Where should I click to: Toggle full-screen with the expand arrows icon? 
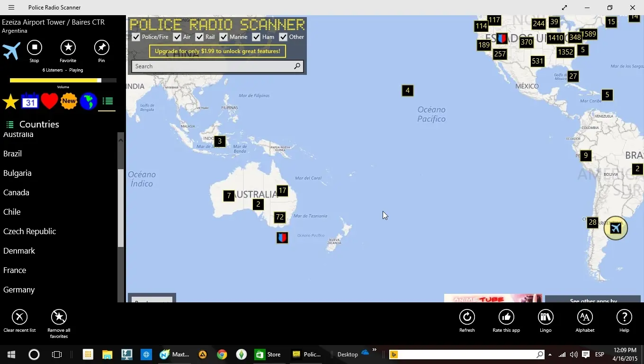point(564,8)
